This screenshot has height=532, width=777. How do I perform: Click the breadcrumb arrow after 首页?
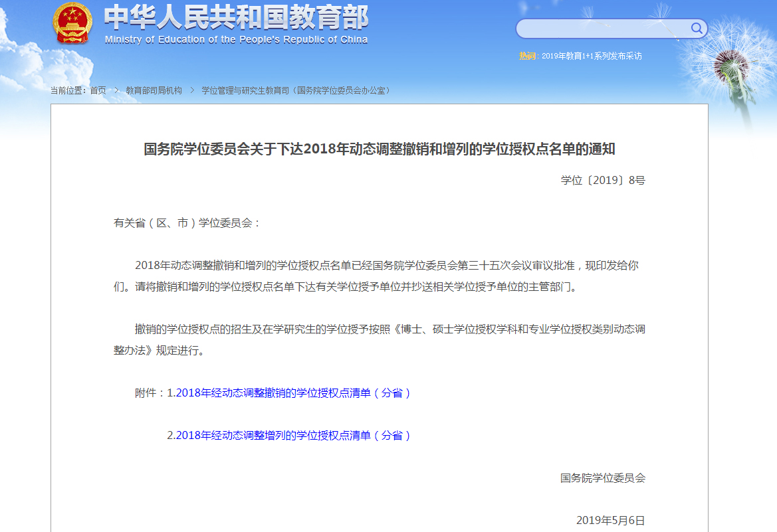[x=116, y=90]
